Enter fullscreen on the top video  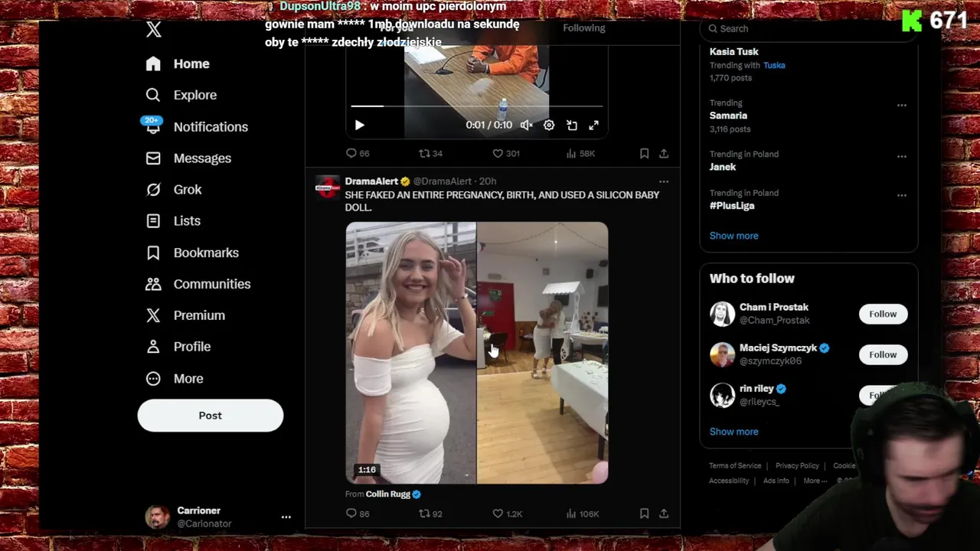pos(593,125)
